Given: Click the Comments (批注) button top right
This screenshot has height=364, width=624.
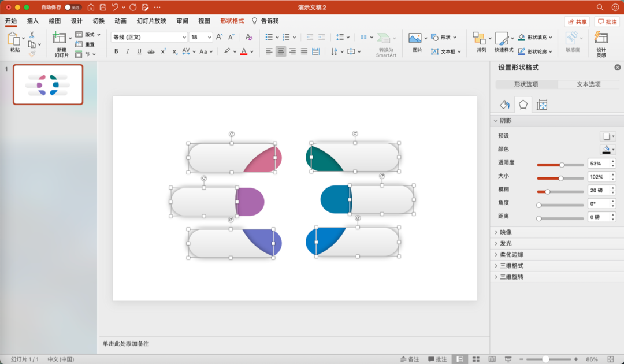Looking at the screenshot, I should point(607,21).
